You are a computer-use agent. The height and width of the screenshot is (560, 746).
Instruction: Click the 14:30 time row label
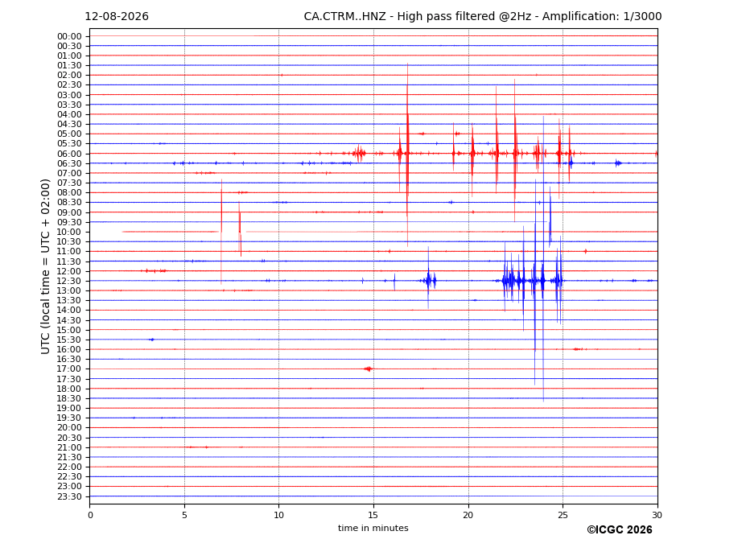pyautogui.click(x=69, y=321)
